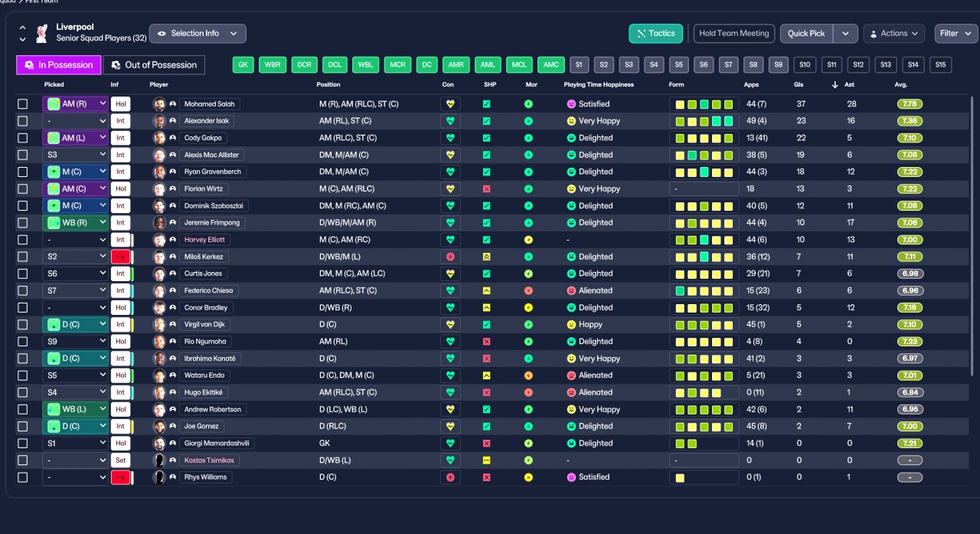Click Florian Wirtz's red sharpness icon

click(x=486, y=189)
